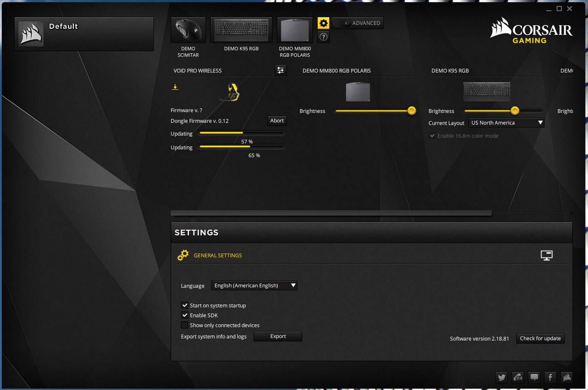The height and width of the screenshot is (390, 588).
Task: Open the Facebook link icon
Action: 550,377
